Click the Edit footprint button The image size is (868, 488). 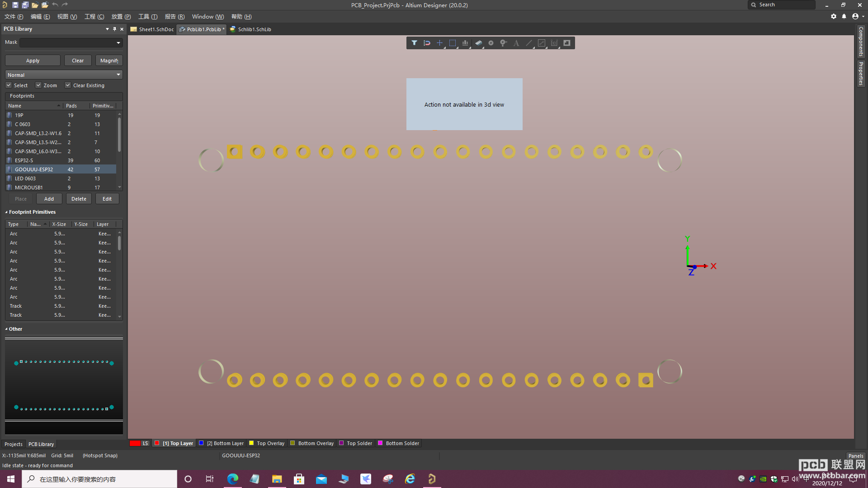(x=107, y=199)
